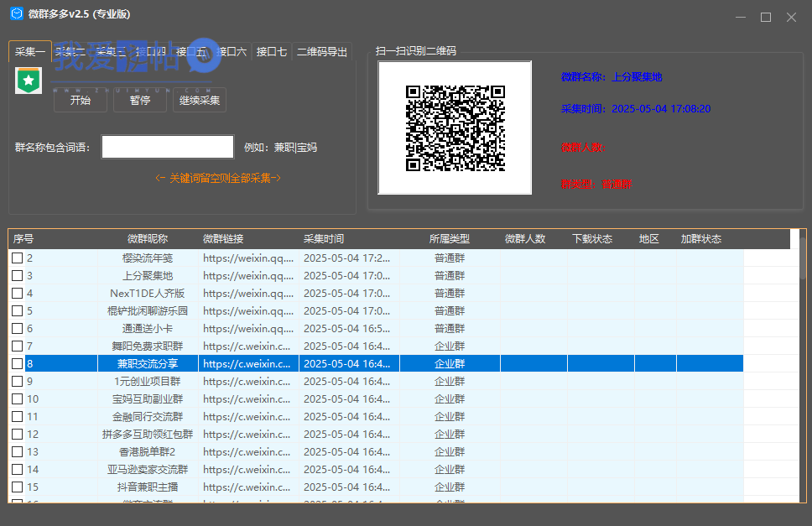Maximize the 微群多多 window
Image resolution: width=812 pixels, height=526 pixels.
click(x=766, y=17)
